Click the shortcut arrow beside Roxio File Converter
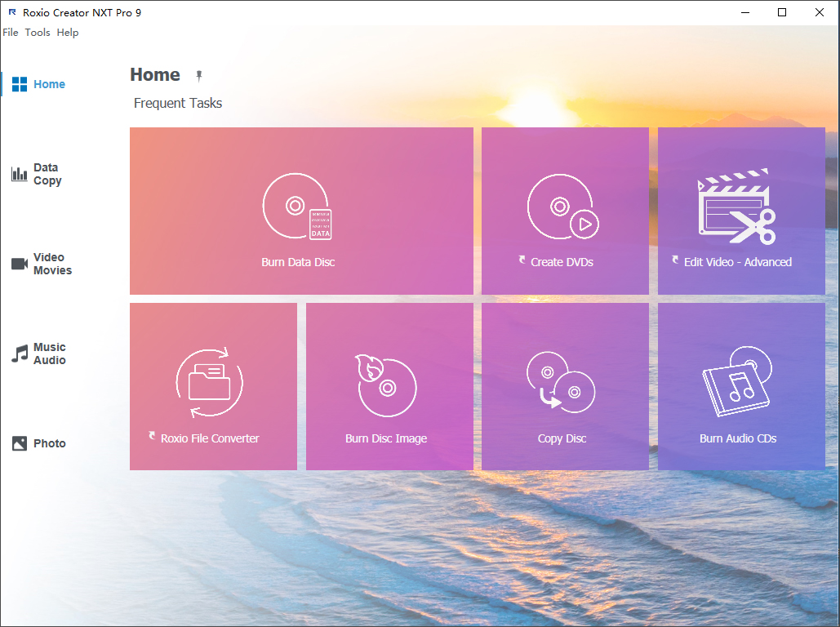This screenshot has height=627, width=840. [x=152, y=436]
